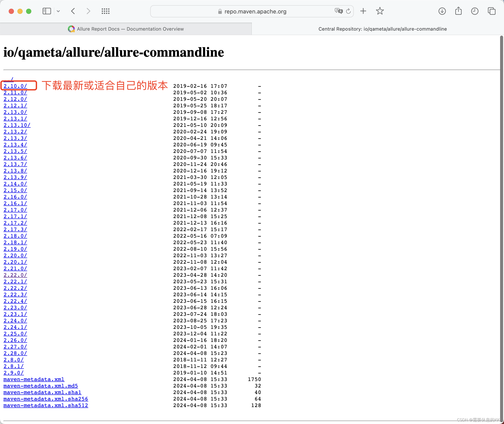Toggle the Safari sidebar icon
This screenshot has height=424, width=504.
coord(47,11)
